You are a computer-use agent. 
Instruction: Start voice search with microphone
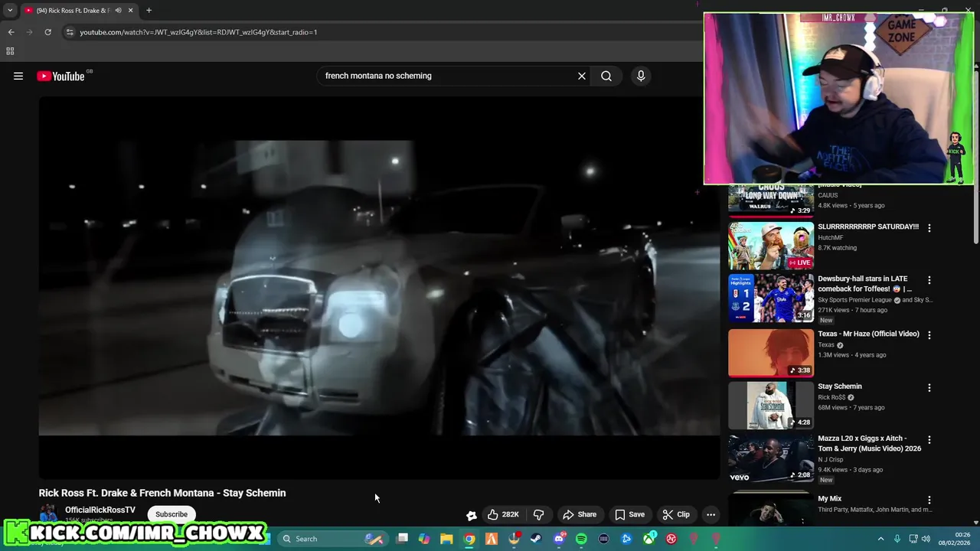[641, 76]
